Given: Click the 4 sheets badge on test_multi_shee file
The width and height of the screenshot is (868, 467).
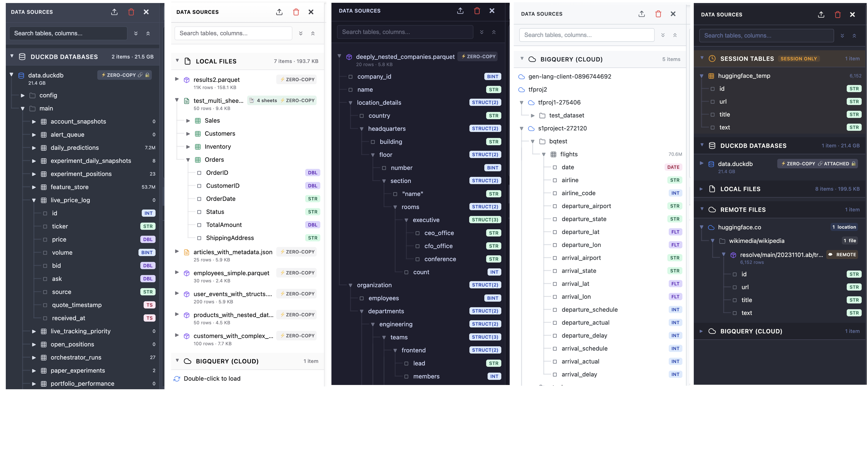Looking at the screenshot, I should tap(266, 100).
